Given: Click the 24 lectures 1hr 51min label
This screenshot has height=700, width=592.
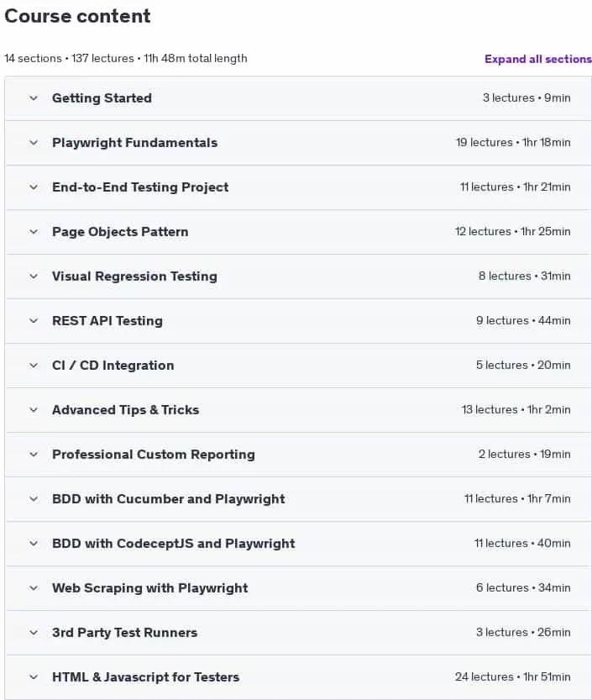Looking at the screenshot, I should click(512, 676).
